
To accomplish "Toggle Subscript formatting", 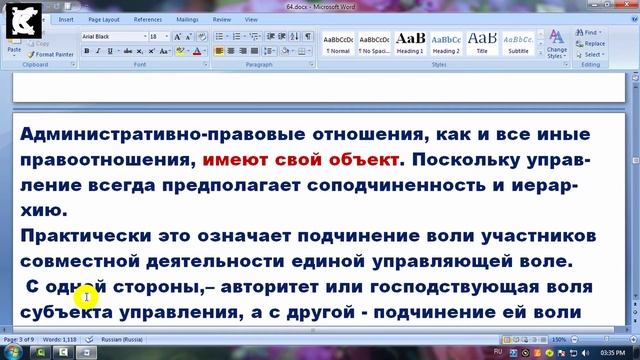I will pyautogui.click(x=140, y=51).
